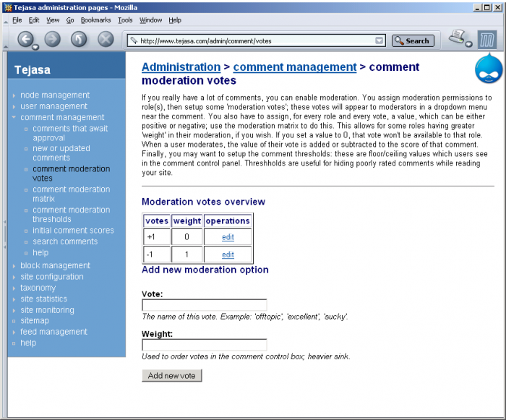Expand user management arrow in sidebar
506x420 pixels.
point(14,106)
